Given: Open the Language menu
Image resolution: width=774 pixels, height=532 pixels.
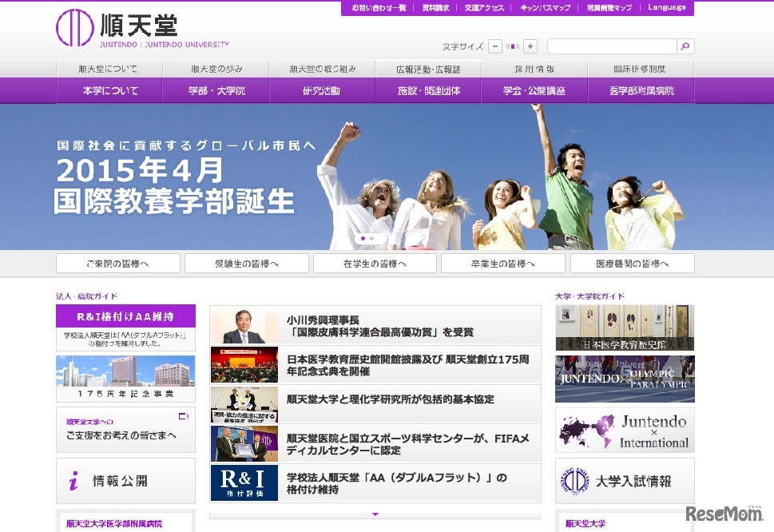Looking at the screenshot, I should [667, 7].
